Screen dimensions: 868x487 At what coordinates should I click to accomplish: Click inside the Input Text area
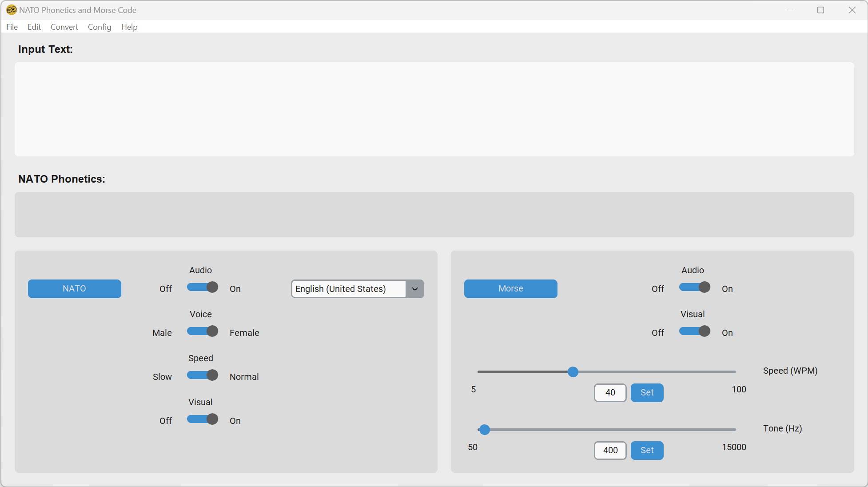click(434, 109)
